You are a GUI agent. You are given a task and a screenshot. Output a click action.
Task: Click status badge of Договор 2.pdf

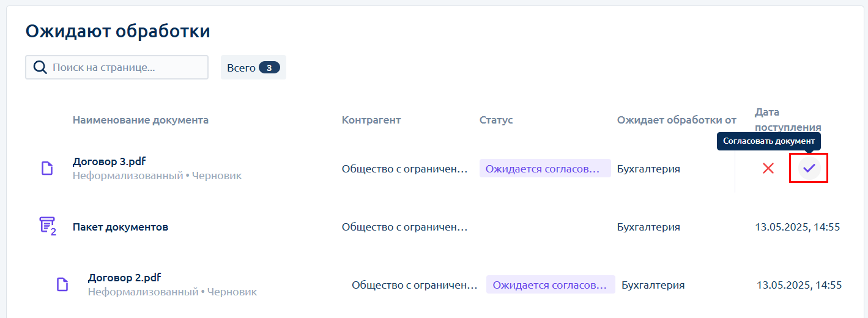551,284
